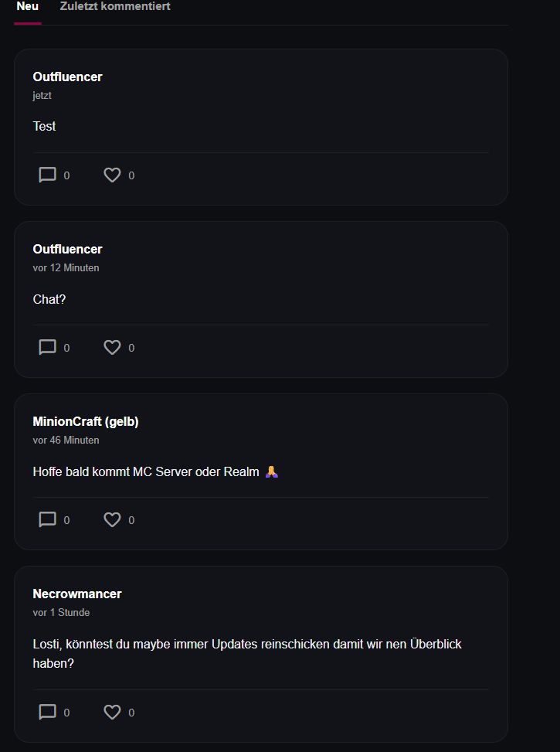Switch to the "Neu" tab
This screenshot has height=752, width=560.
point(28,7)
